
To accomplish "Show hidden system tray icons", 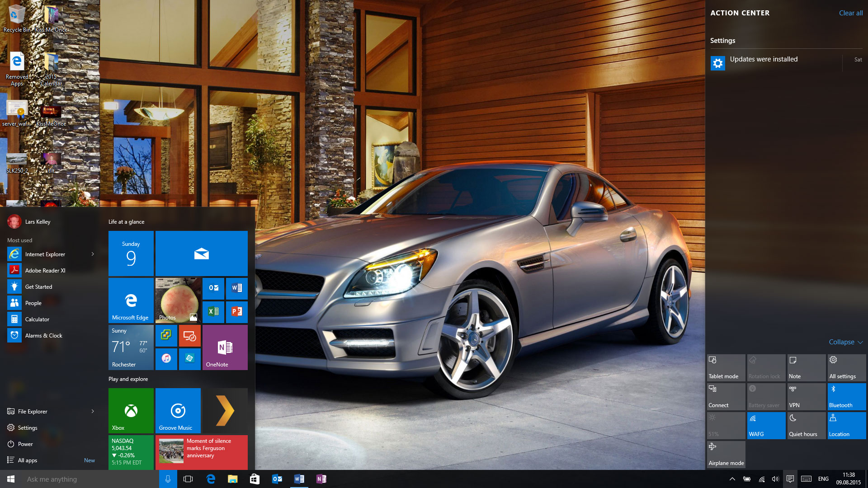I will point(732,479).
